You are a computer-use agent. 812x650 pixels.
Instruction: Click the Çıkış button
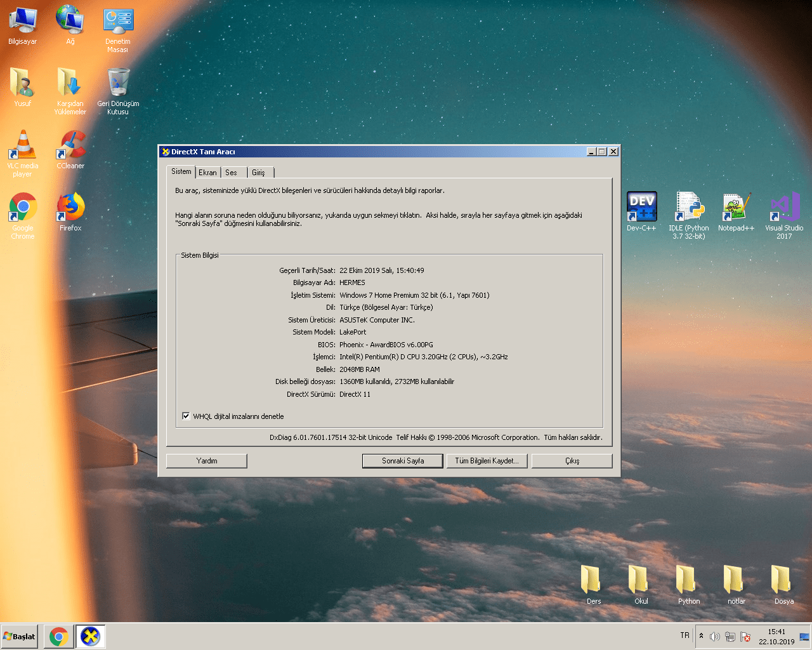pyautogui.click(x=572, y=461)
